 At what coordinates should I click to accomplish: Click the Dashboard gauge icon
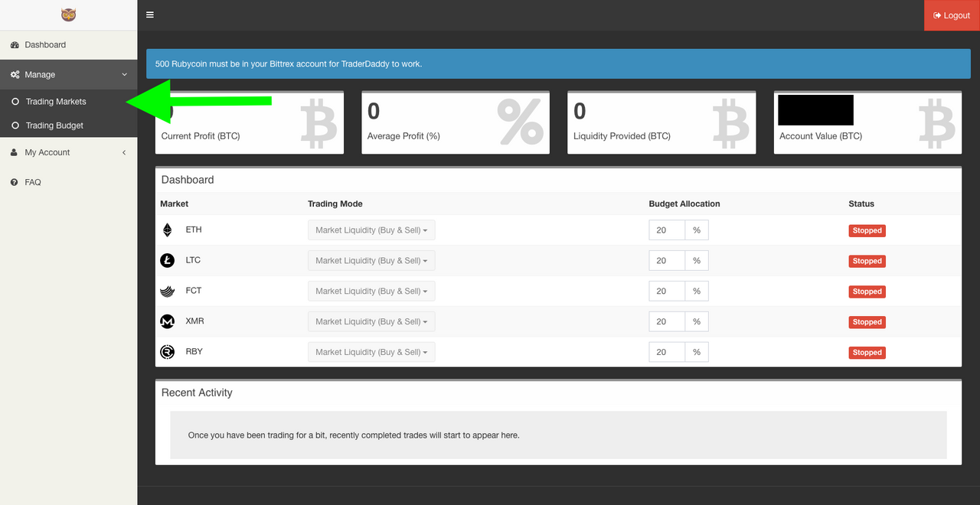click(x=15, y=45)
